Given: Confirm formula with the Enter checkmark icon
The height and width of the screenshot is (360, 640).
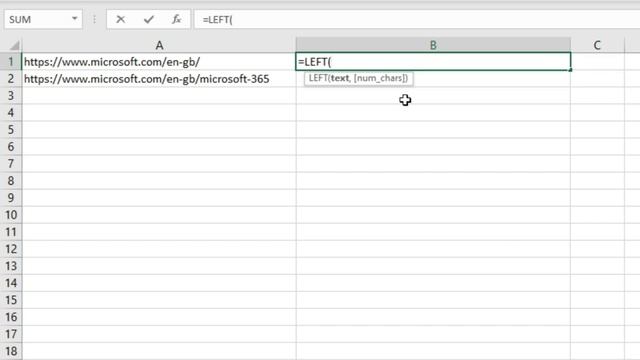Looking at the screenshot, I should tap(149, 19).
